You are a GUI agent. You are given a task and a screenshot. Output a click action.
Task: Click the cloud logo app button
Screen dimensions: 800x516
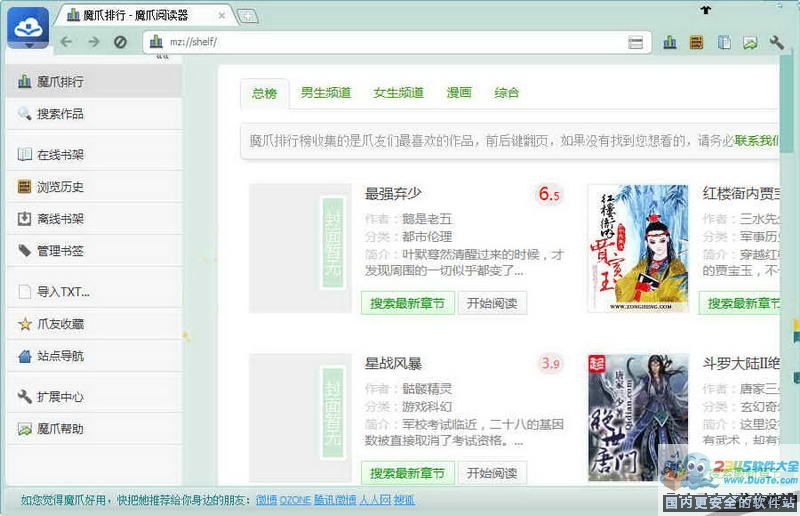28,28
